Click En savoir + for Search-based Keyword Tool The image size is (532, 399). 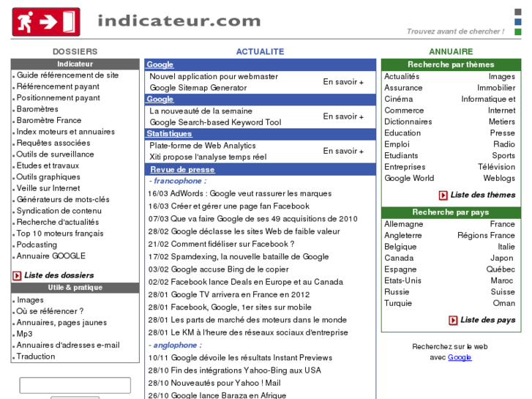click(343, 116)
